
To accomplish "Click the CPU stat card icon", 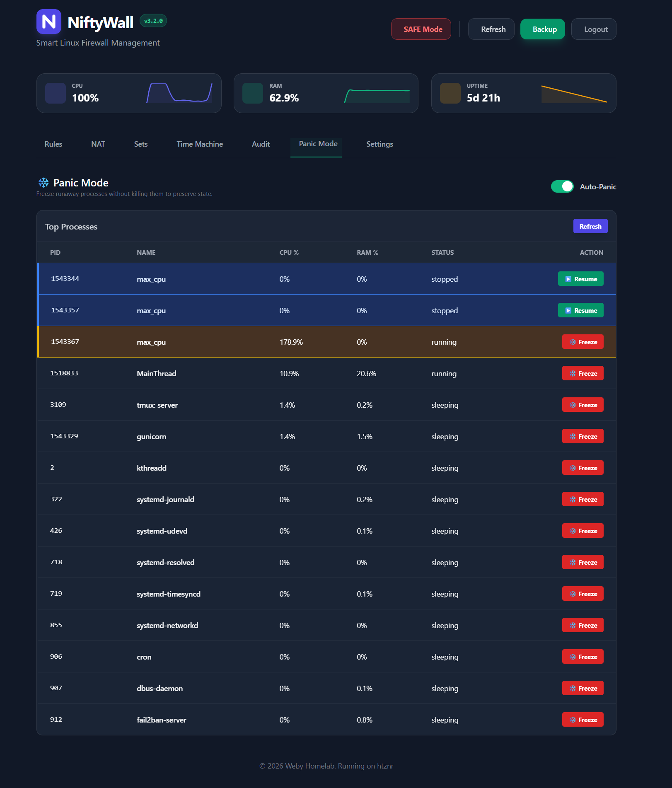I will pyautogui.click(x=56, y=93).
